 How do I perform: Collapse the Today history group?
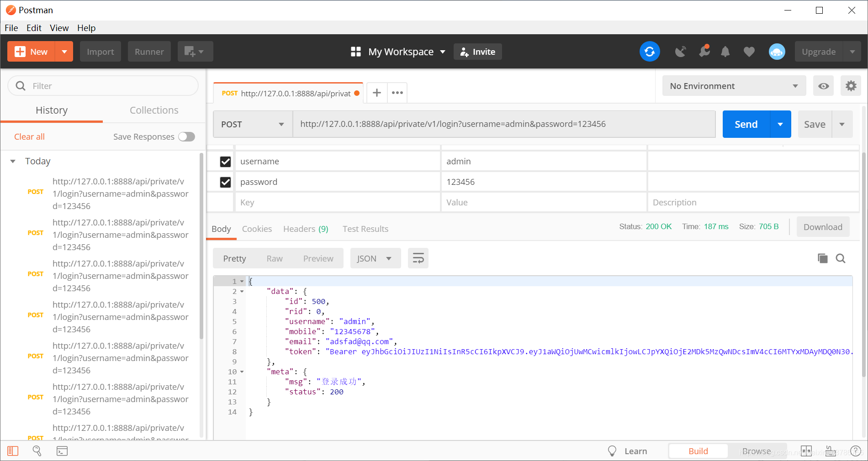(13, 161)
